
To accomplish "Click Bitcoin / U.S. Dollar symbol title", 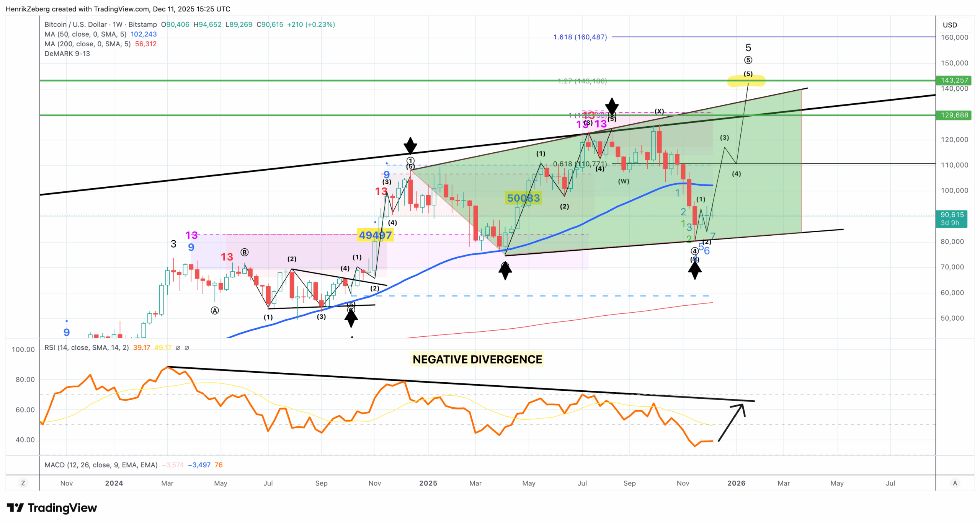I will tap(75, 24).
